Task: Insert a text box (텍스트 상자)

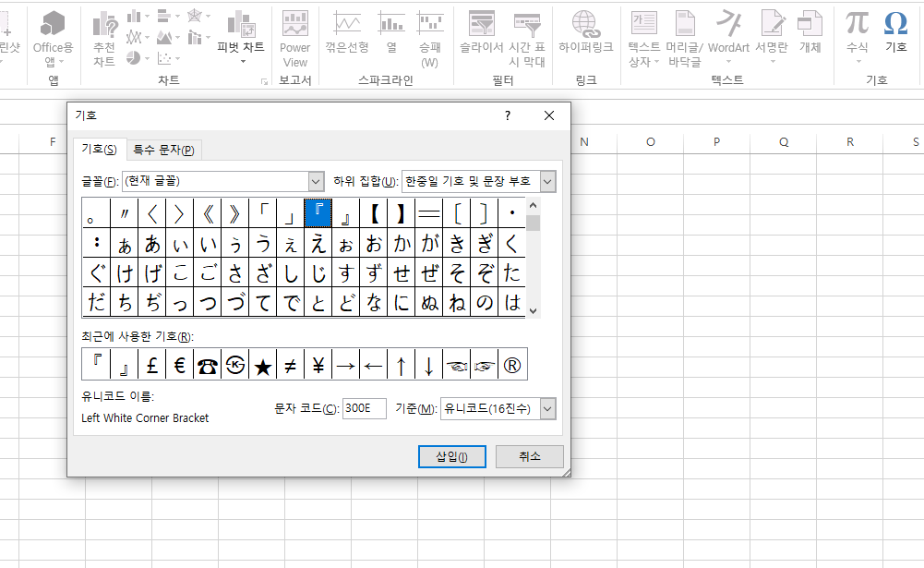Action: [644, 39]
